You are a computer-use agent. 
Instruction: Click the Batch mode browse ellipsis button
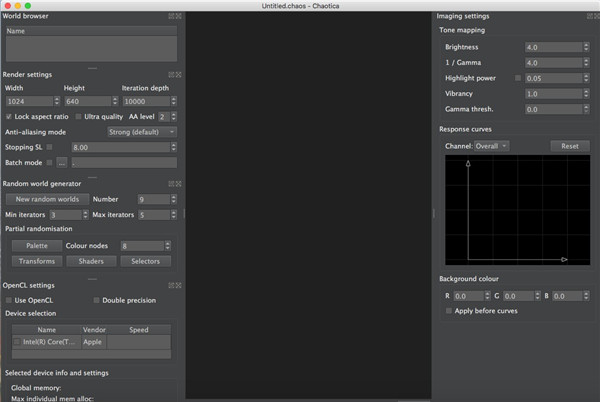click(x=61, y=162)
